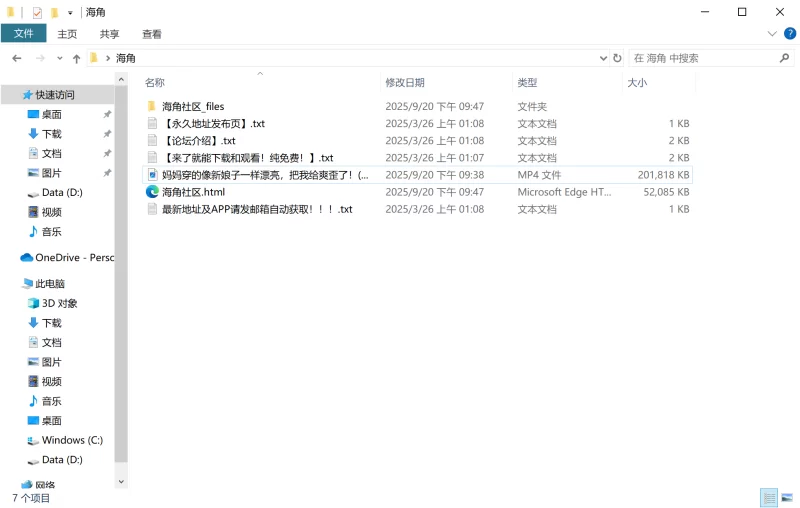
Task: Select 此电脑 in the navigation pane
Action: click(49, 284)
